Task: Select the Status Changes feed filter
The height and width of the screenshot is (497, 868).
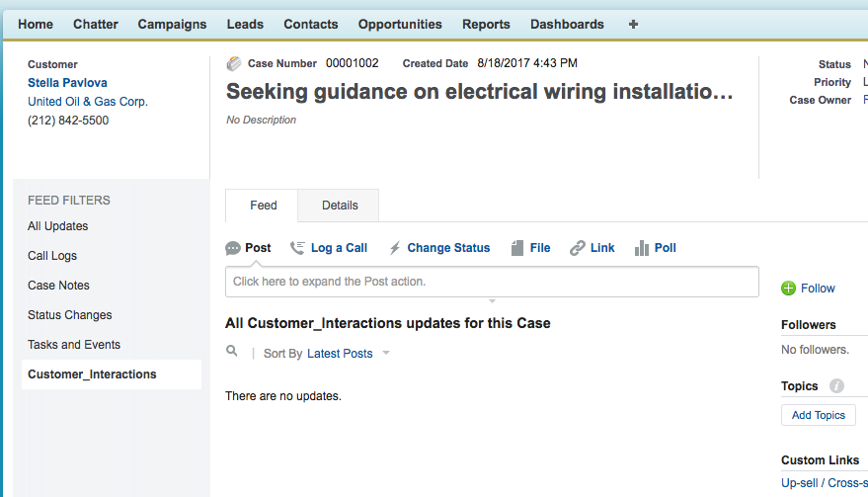Action: [70, 315]
